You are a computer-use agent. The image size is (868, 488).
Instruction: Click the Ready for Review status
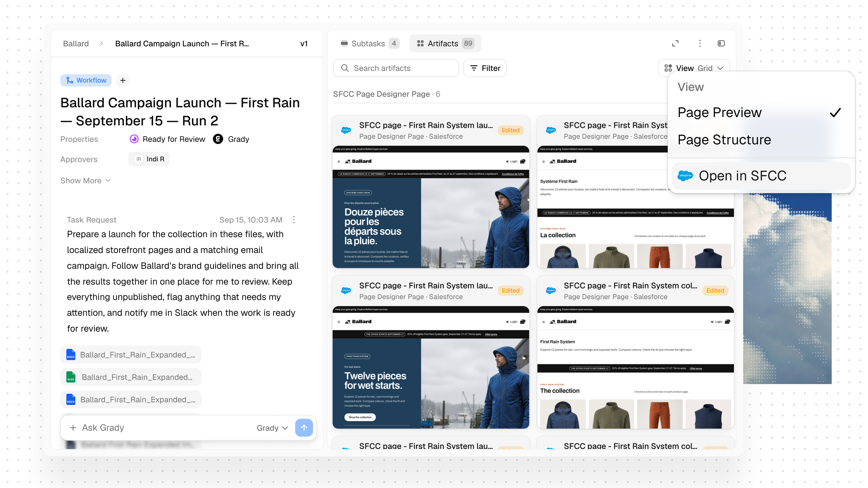(167, 139)
